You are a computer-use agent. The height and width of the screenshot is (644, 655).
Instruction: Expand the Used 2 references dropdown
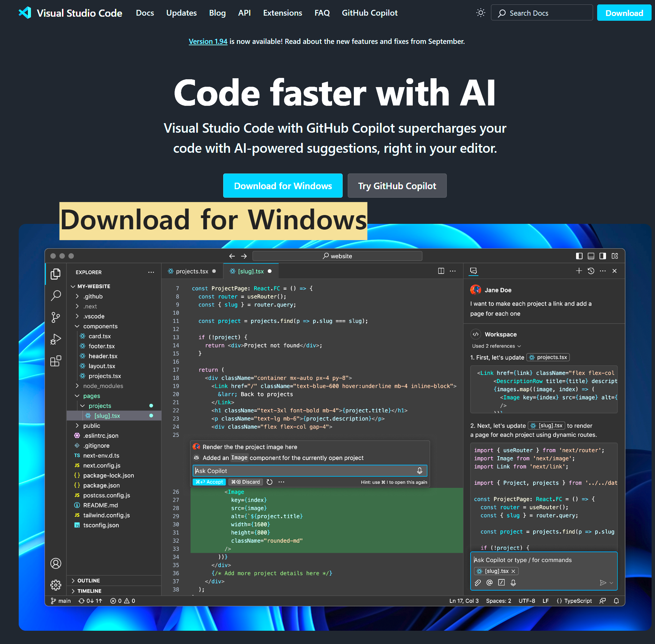[x=496, y=346]
